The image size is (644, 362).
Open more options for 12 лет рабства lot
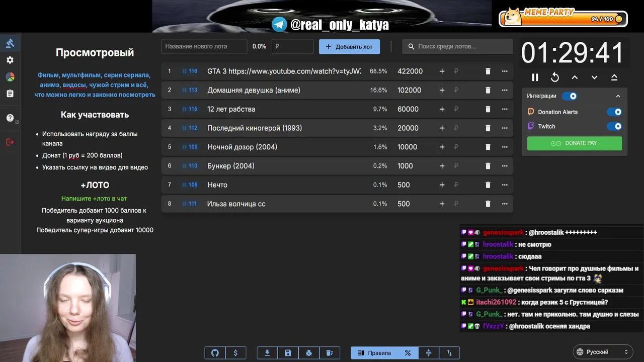pyautogui.click(x=505, y=109)
